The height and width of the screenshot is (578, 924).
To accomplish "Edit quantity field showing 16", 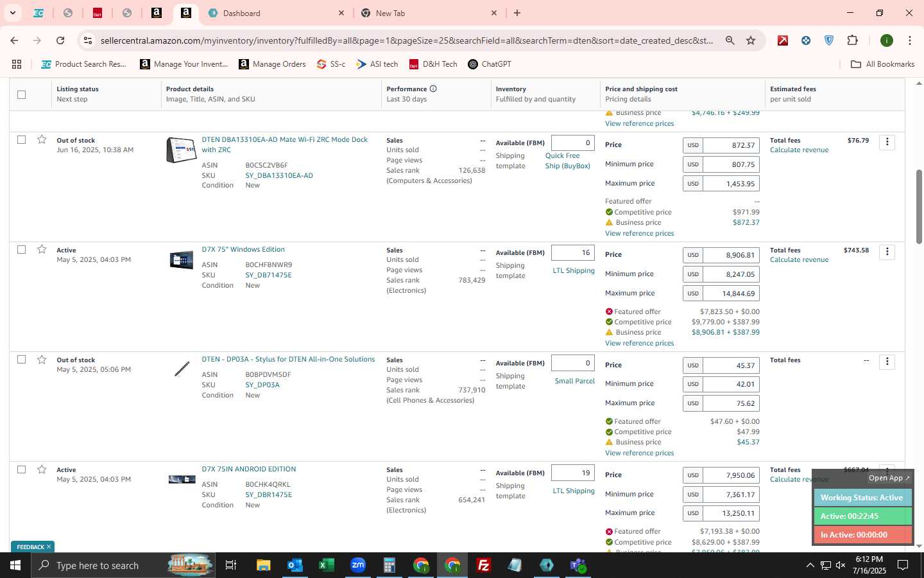I will click(x=572, y=253).
